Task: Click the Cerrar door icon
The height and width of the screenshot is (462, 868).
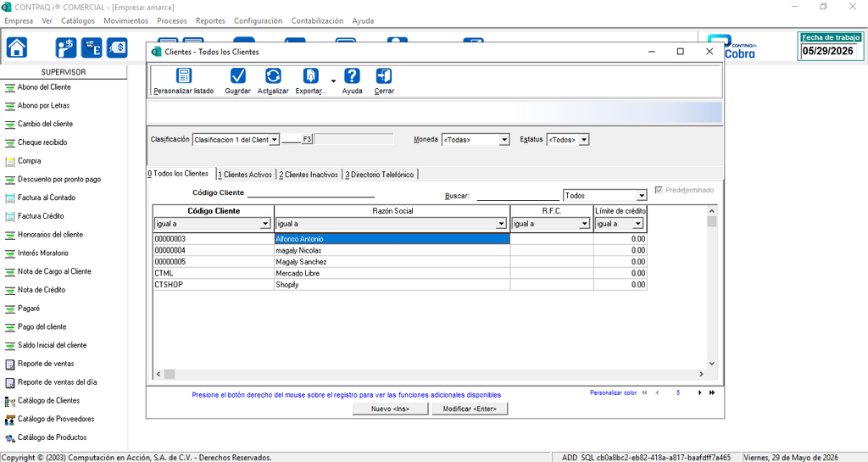Action: point(384,75)
